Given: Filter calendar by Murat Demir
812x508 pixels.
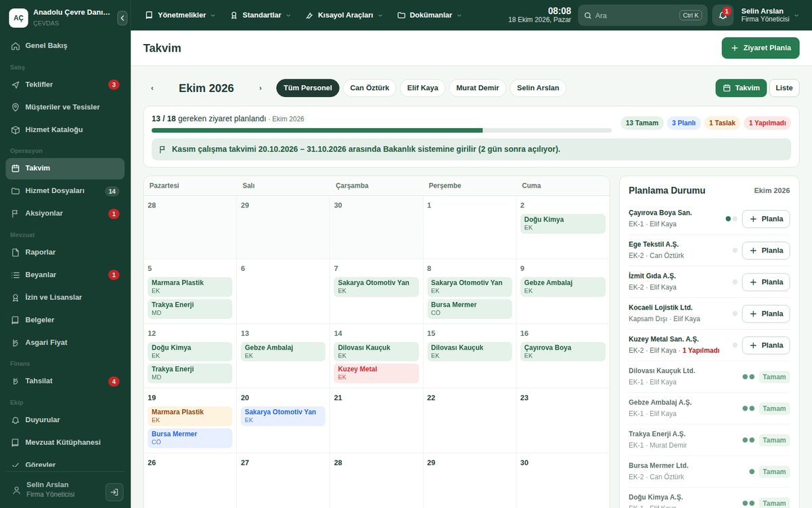Looking at the screenshot, I should pyautogui.click(x=478, y=88).
